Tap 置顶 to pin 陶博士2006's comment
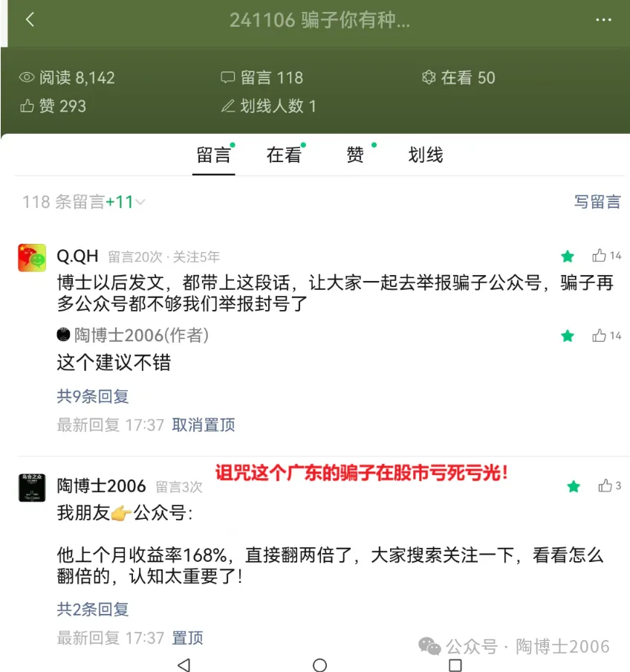The image size is (630, 672). (x=187, y=638)
